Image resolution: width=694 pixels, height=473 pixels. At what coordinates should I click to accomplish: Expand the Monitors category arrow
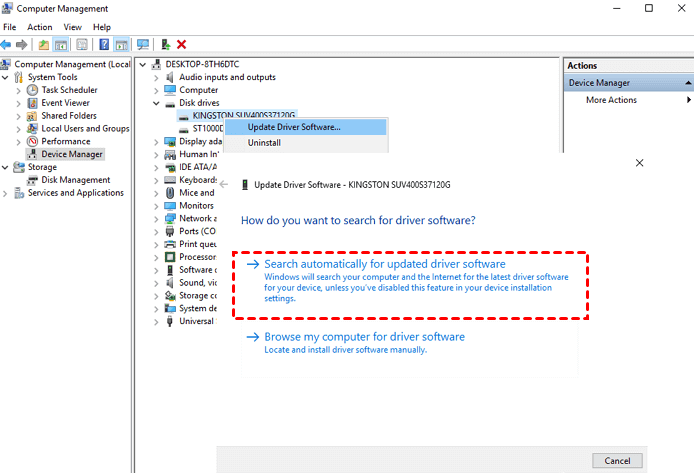click(x=156, y=206)
